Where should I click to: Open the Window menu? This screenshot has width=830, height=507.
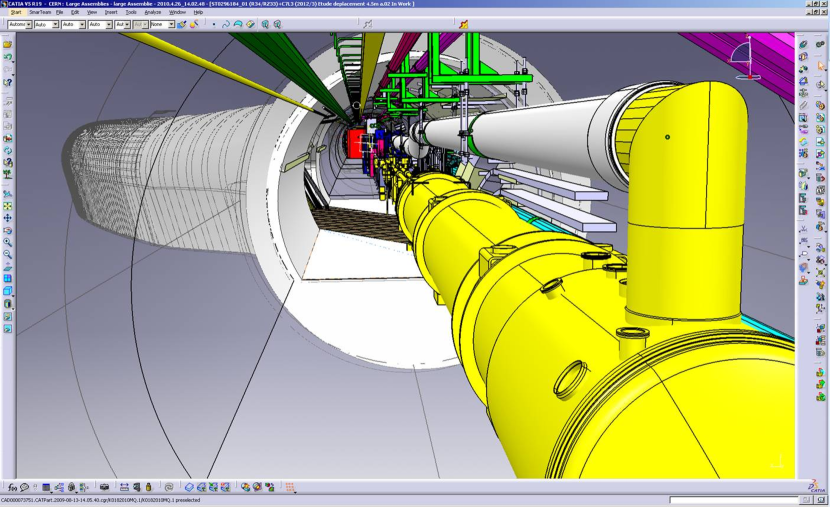coord(177,12)
